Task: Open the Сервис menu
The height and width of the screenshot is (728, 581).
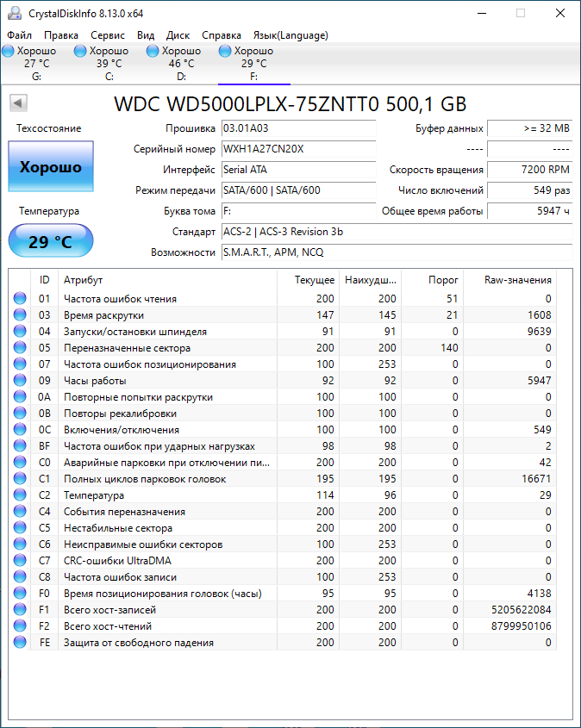Action: click(107, 35)
